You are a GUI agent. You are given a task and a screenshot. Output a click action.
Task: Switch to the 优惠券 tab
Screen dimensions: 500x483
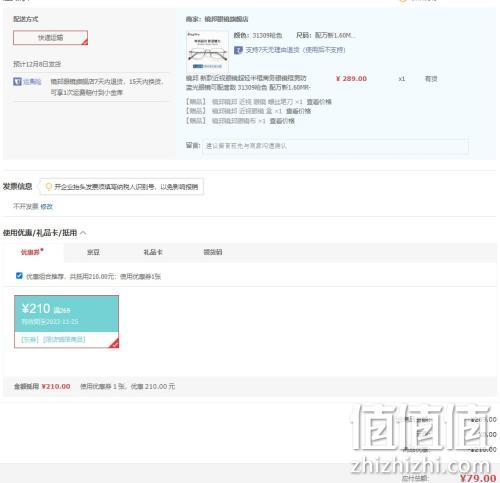tap(32, 252)
